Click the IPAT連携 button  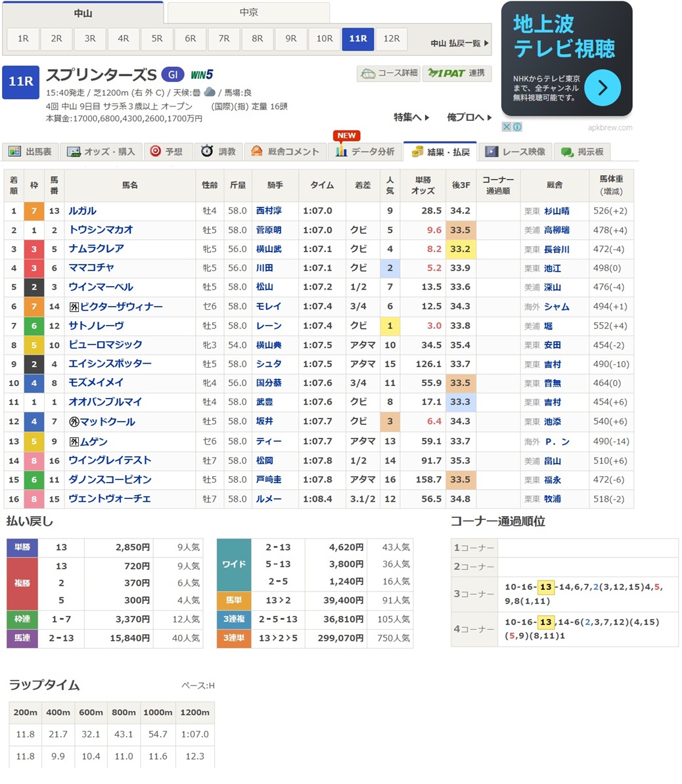[x=456, y=73]
